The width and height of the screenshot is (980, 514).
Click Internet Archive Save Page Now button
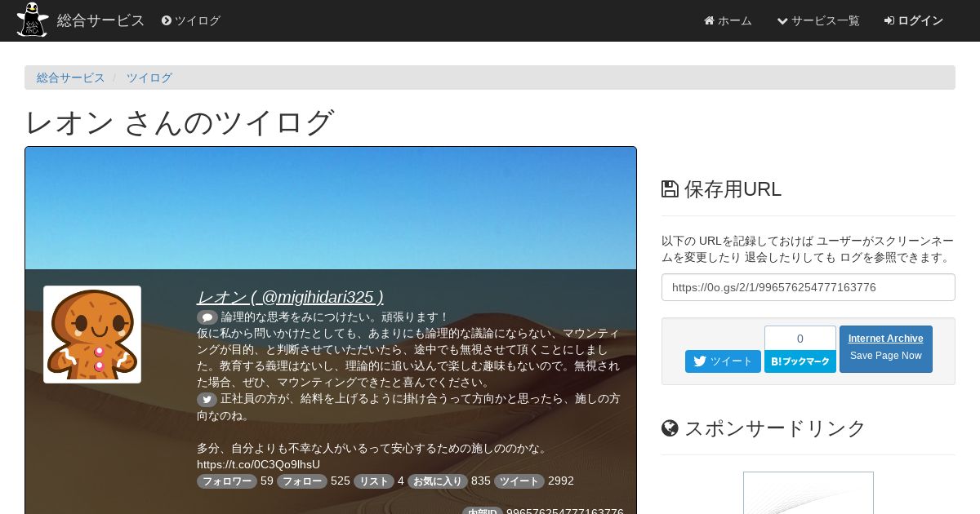coord(886,349)
